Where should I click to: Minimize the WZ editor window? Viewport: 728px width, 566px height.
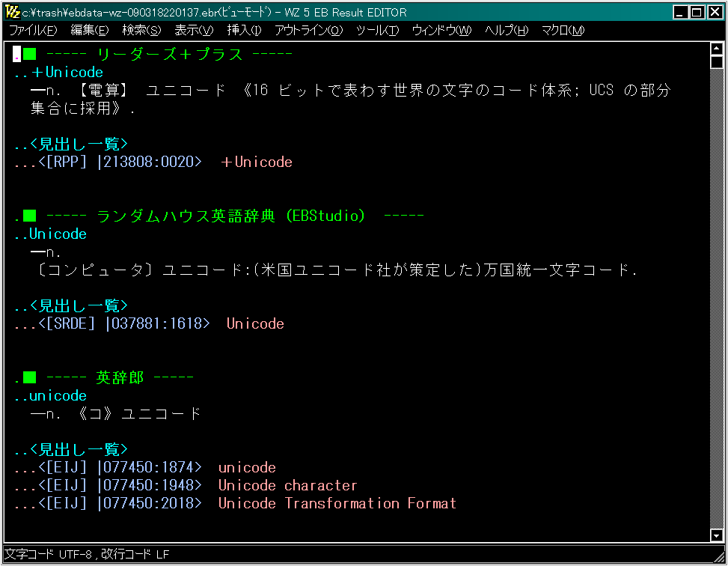click(x=680, y=12)
